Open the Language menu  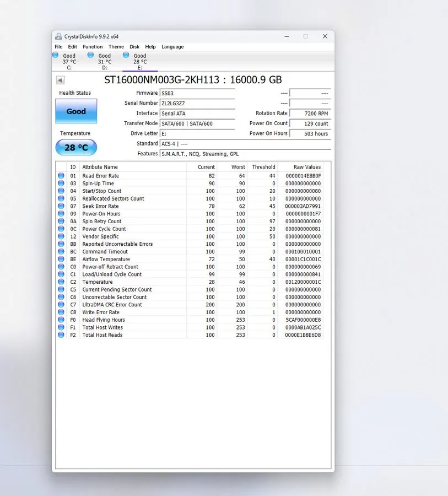[172, 47]
